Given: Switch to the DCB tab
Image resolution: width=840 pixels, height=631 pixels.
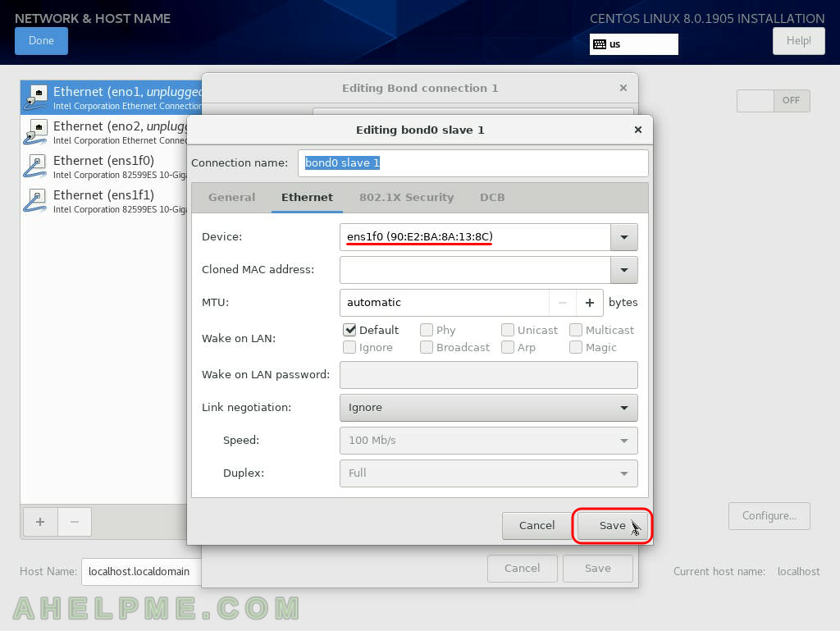Looking at the screenshot, I should [492, 198].
